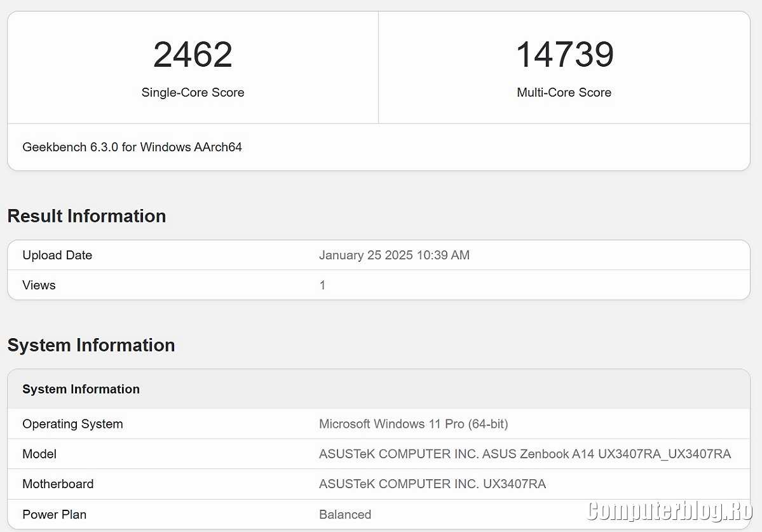This screenshot has height=532, width=762.
Task: Click the 2462 single-core score number
Action: (x=193, y=55)
